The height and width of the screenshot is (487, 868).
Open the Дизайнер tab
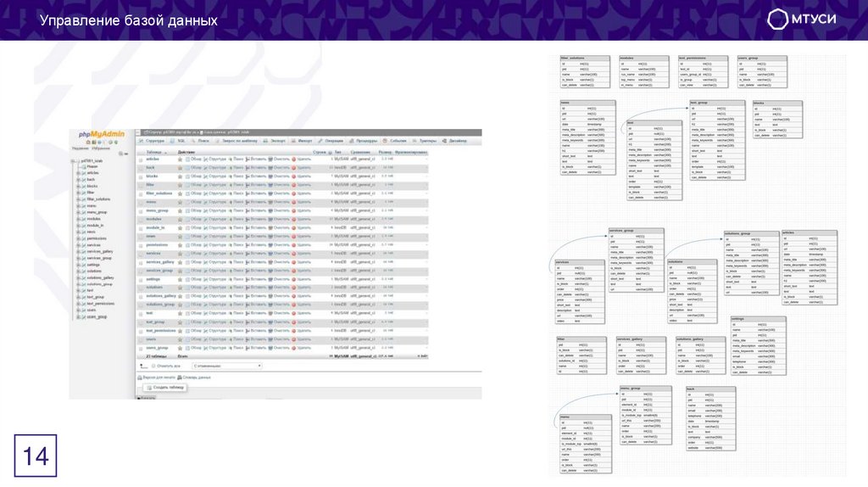click(454, 142)
